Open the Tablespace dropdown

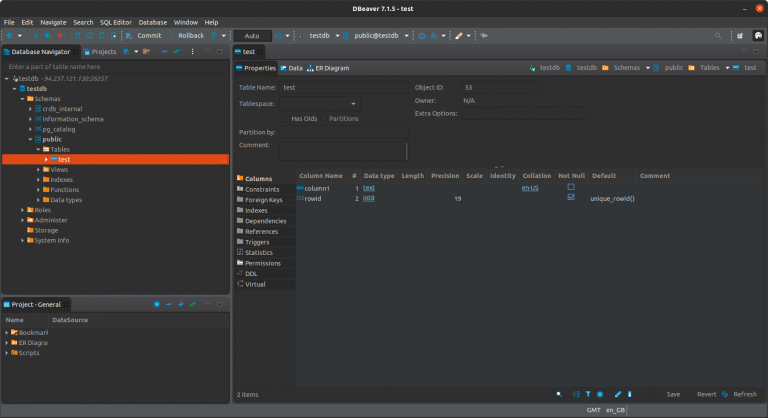(353, 103)
